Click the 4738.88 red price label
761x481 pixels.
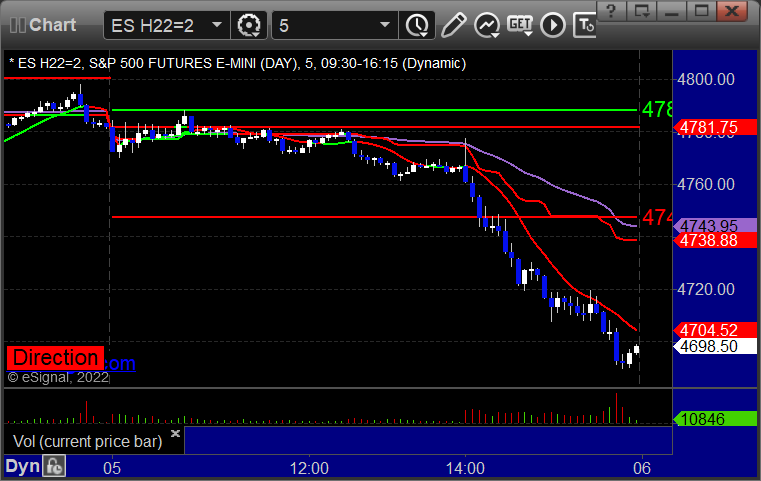(x=715, y=240)
